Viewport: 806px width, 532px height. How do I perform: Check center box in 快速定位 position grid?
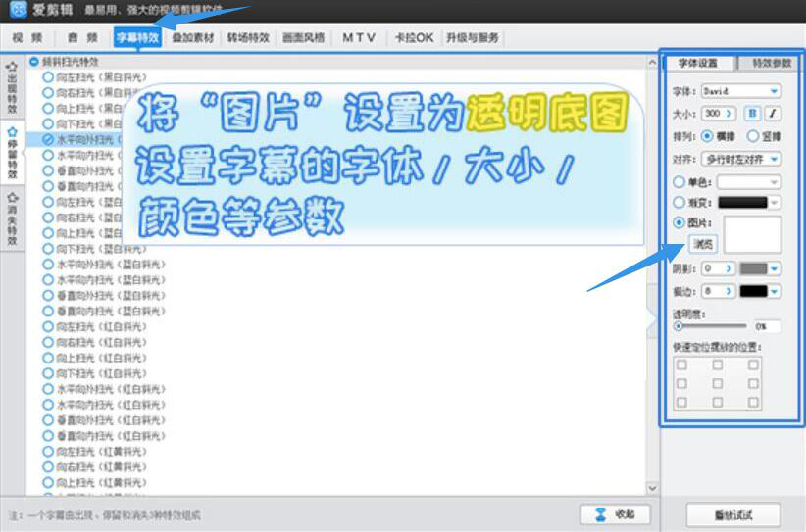[x=717, y=384]
